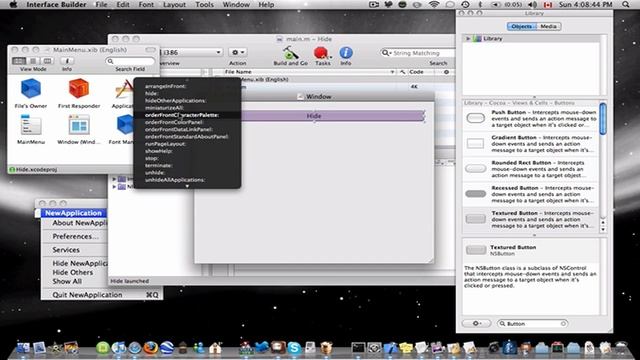
Task: Switch to Objects tab in Library
Action: [x=522, y=26]
